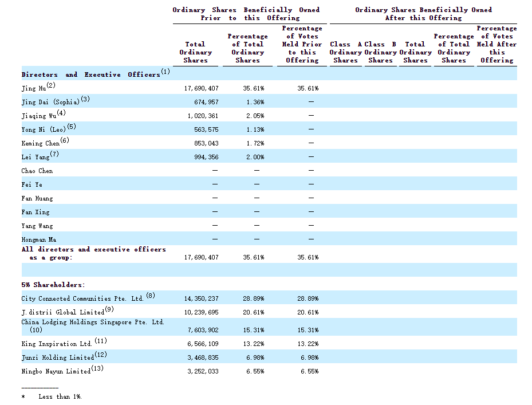The image size is (532, 405).
Task: Click the 'Directors and Executive Officers' heading
Action: (x=90, y=74)
